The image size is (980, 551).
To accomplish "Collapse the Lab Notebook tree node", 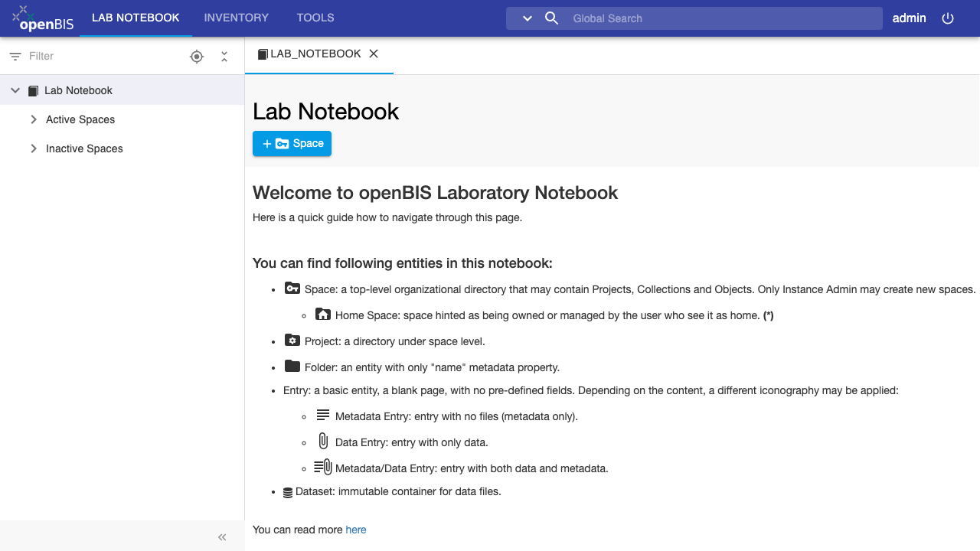I will (15, 90).
